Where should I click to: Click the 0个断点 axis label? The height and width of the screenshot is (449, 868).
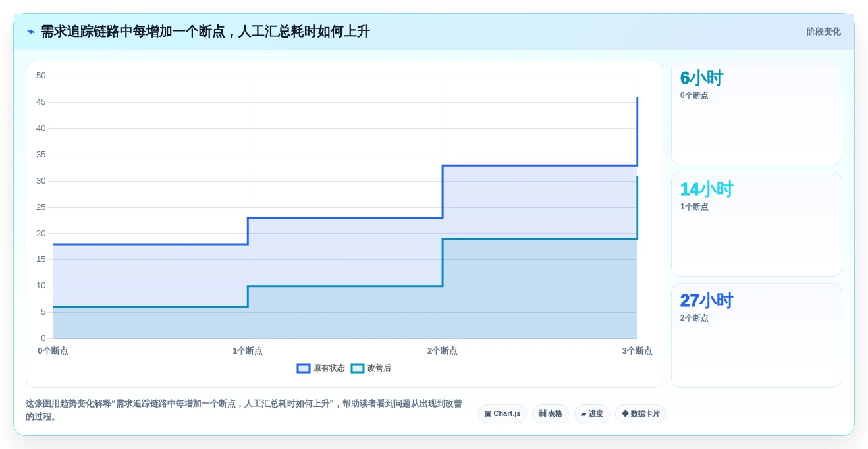53,351
